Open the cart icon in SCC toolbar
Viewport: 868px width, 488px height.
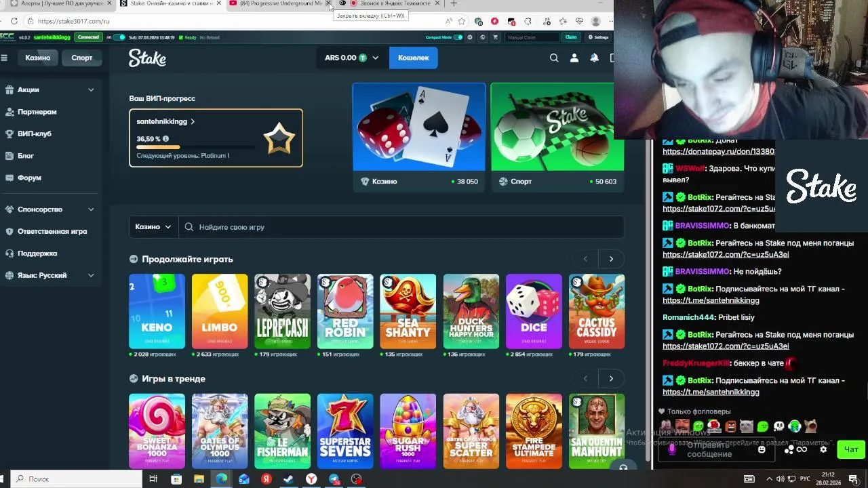495,37
